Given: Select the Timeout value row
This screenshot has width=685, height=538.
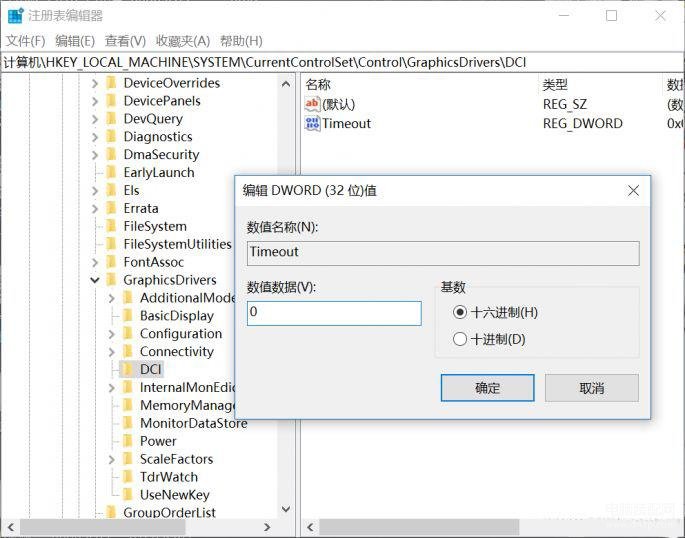Looking at the screenshot, I should tap(494, 124).
